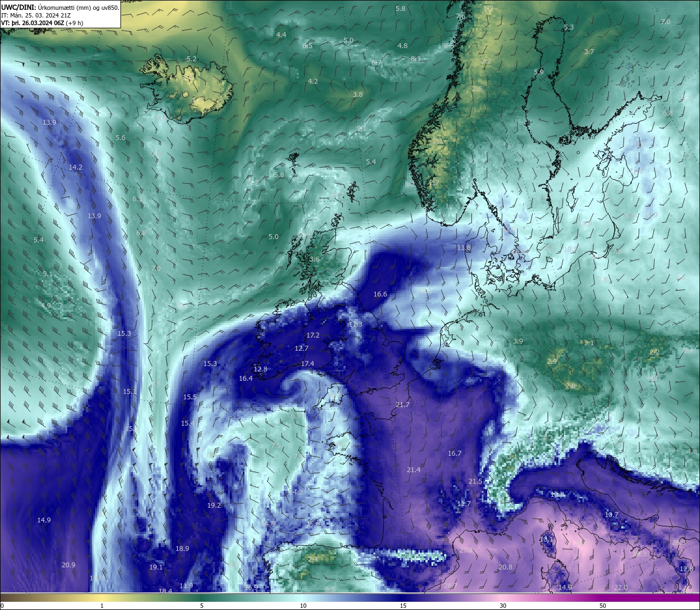Click the 5.3 value over northern Scandinavia
700x610 pixels.
pyautogui.click(x=569, y=27)
